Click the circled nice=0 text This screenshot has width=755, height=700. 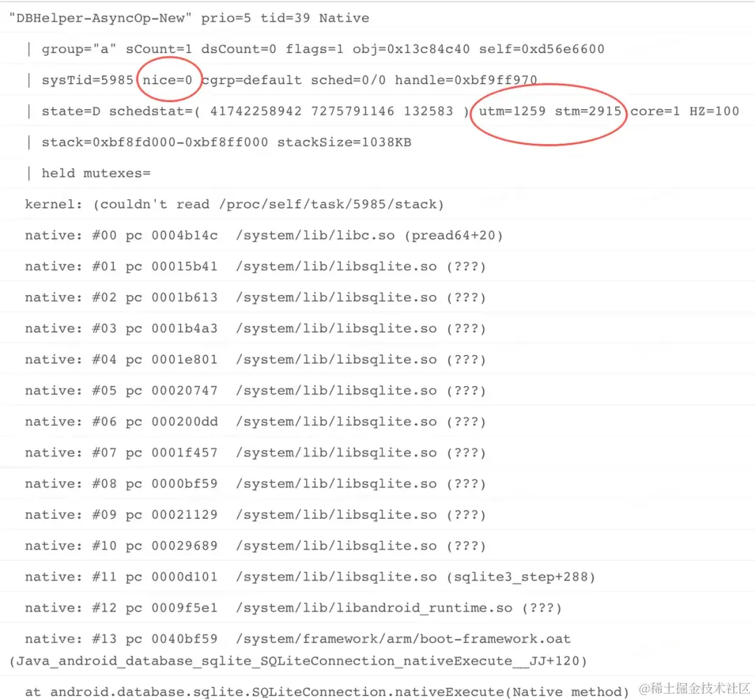coord(167,80)
